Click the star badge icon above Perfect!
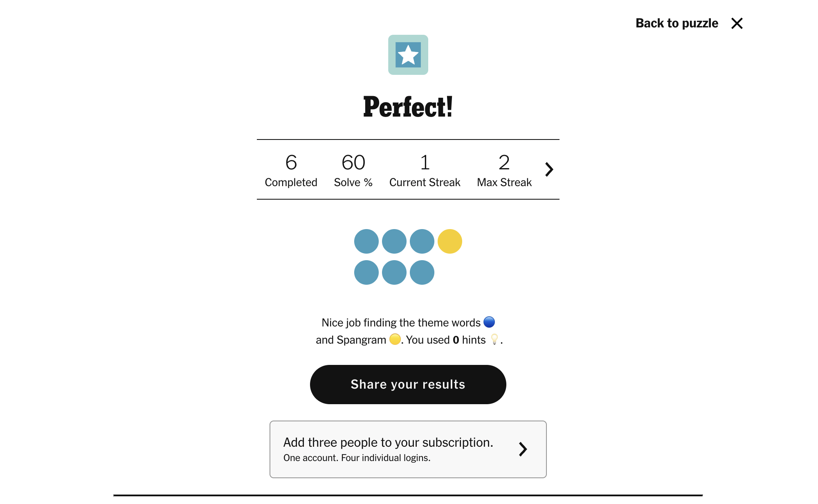Viewport: 818px width, 504px height. 408,55
